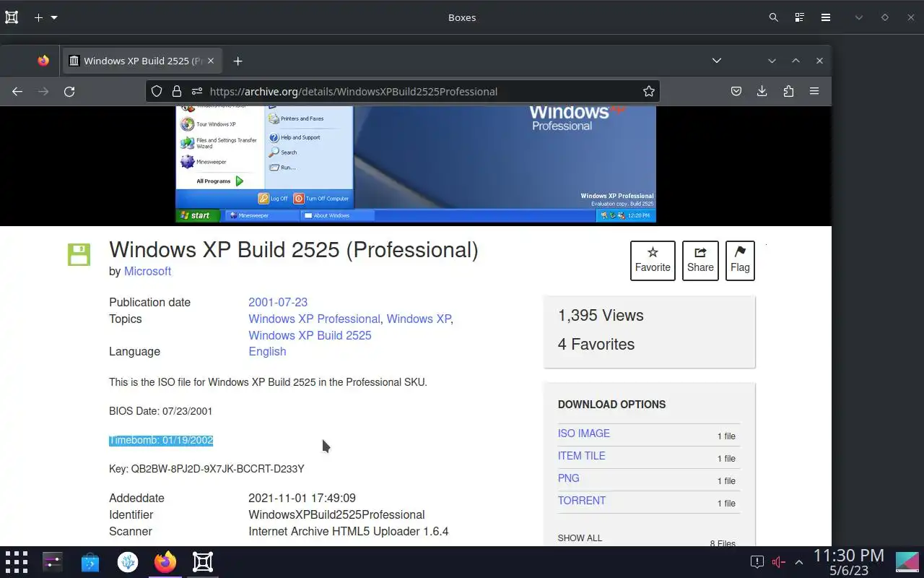924x578 pixels.
Task: Expand hidden system tray icons
Action: tap(799, 561)
